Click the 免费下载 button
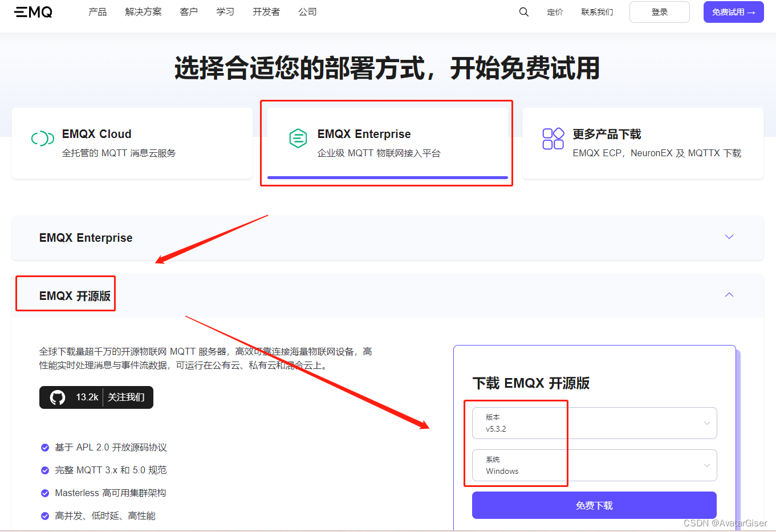Image resolution: width=776 pixels, height=532 pixels. 594,505
